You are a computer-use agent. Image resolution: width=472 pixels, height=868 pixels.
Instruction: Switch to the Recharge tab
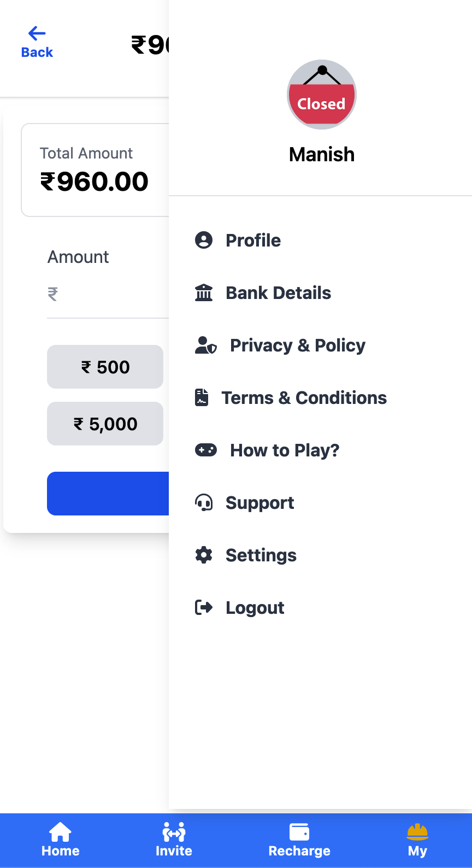click(299, 840)
